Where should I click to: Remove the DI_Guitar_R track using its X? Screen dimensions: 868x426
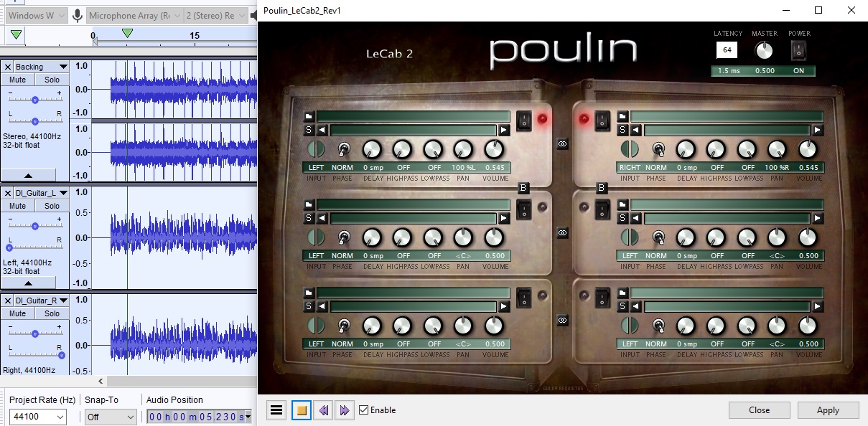(x=8, y=300)
